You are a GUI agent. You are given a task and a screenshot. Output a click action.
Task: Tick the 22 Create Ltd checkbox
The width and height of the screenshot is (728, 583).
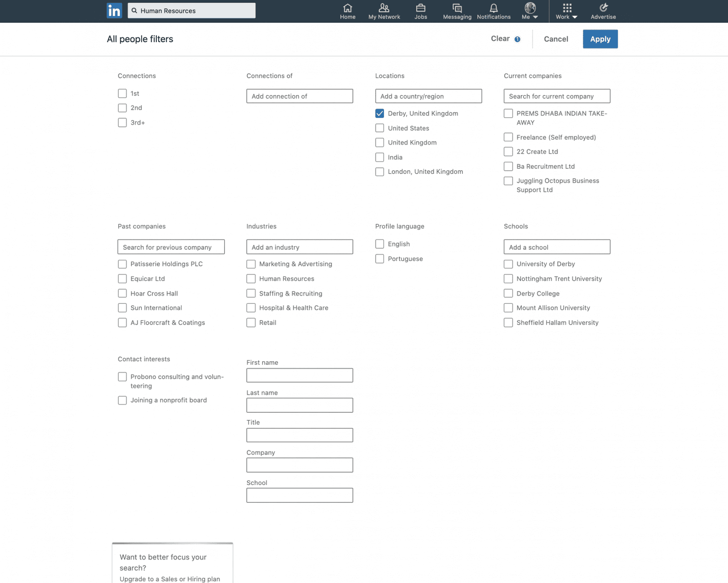[508, 152]
